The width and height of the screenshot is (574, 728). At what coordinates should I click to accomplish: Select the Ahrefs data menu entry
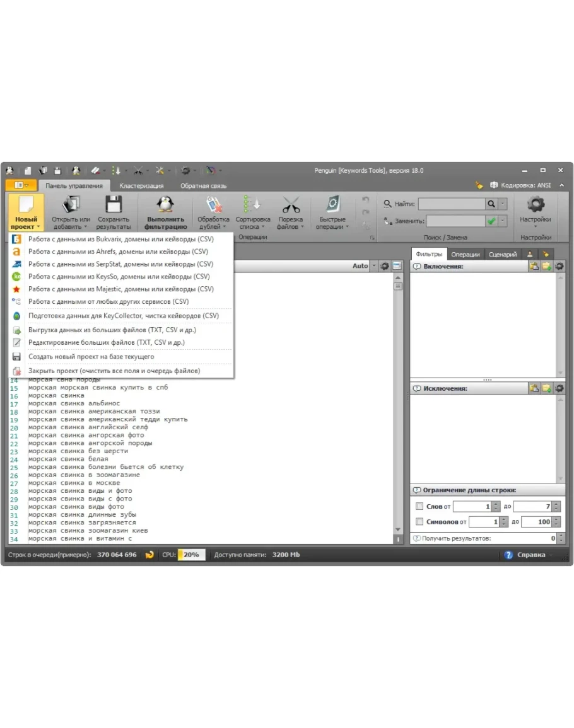click(x=118, y=251)
